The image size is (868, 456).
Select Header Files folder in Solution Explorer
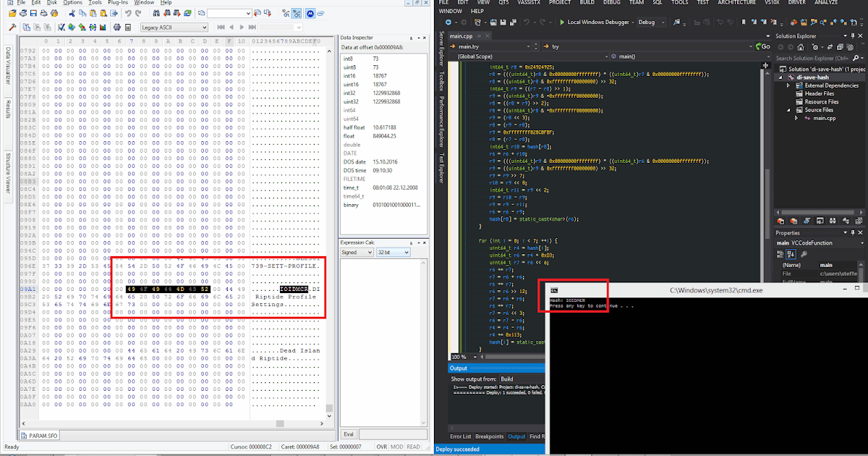point(820,93)
